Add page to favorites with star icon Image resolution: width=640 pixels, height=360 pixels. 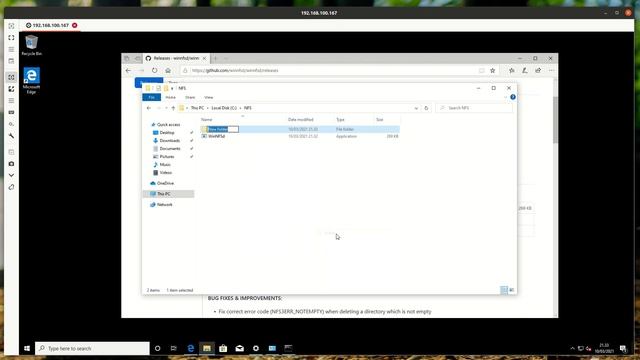pyautogui.click(x=493, y=71)
